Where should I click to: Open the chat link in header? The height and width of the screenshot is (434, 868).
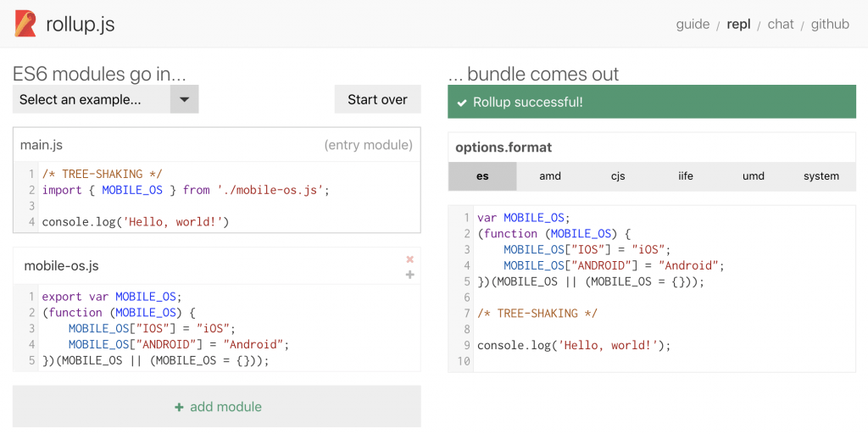point(781,25)
